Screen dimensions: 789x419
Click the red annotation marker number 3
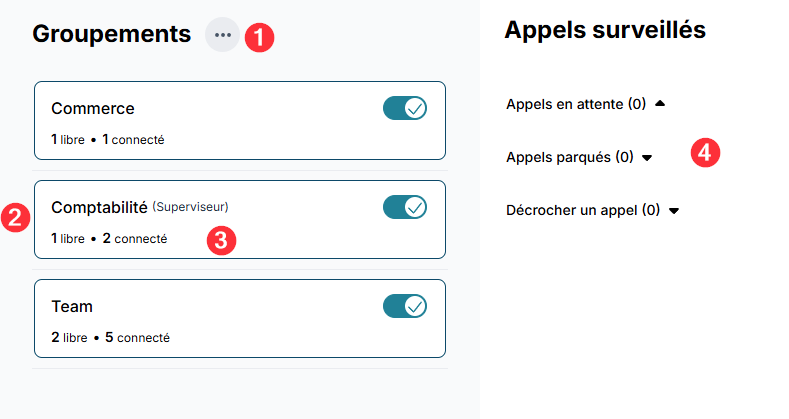point(221,241)
